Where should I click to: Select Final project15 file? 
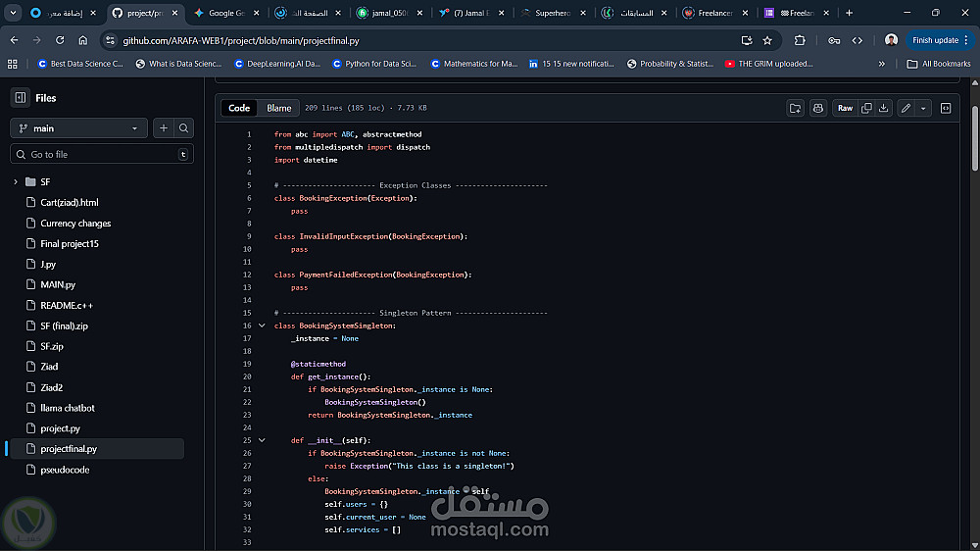70,244
